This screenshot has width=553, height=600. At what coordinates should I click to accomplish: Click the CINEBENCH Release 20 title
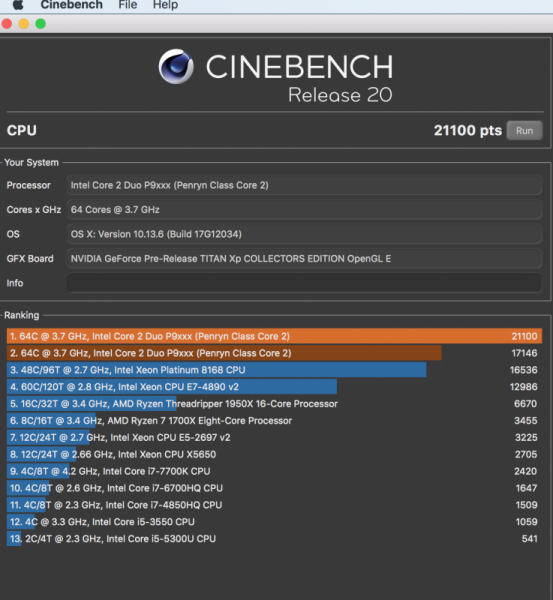(299, 77)
